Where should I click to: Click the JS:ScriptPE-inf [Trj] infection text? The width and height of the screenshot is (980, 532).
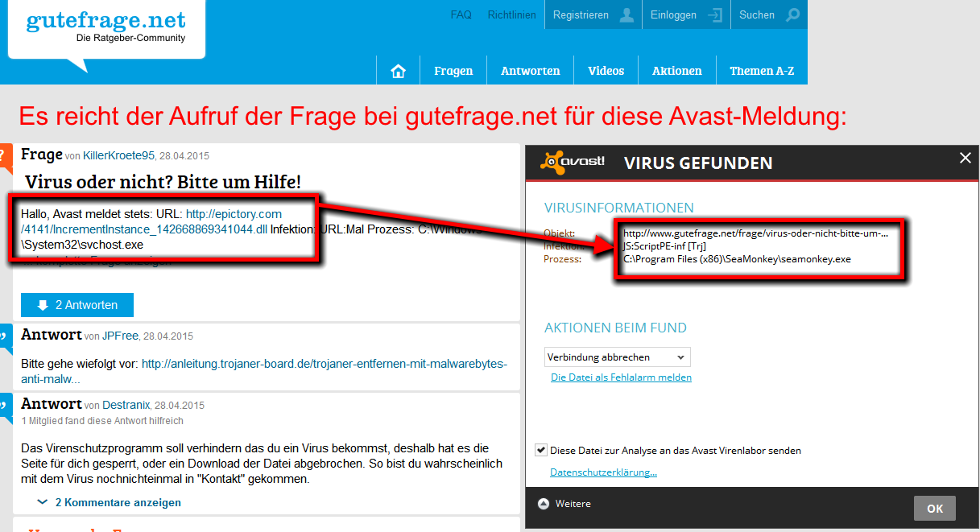click(x=665, y=246)
